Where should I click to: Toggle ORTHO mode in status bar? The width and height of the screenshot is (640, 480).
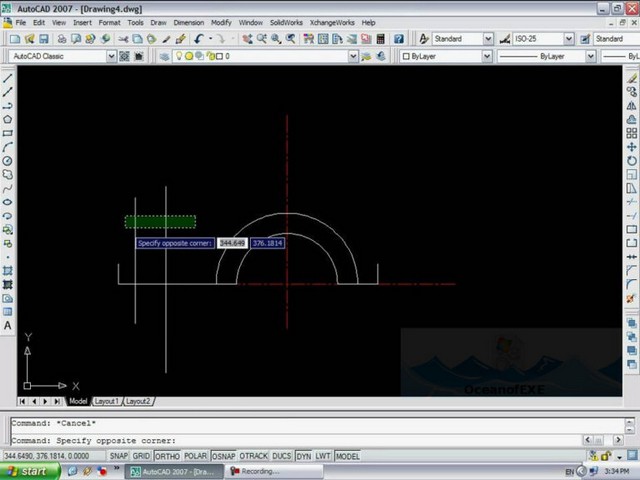point(167,456)
